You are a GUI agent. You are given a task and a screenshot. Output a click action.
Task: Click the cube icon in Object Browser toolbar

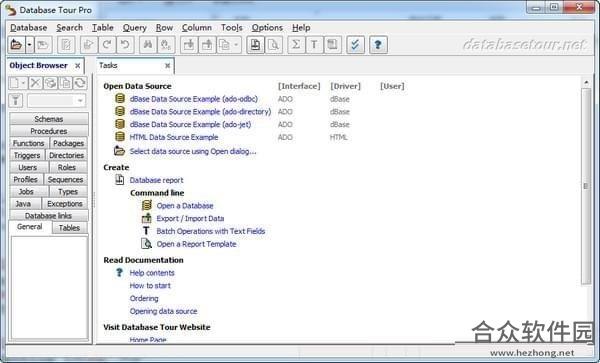click(50, 83)
